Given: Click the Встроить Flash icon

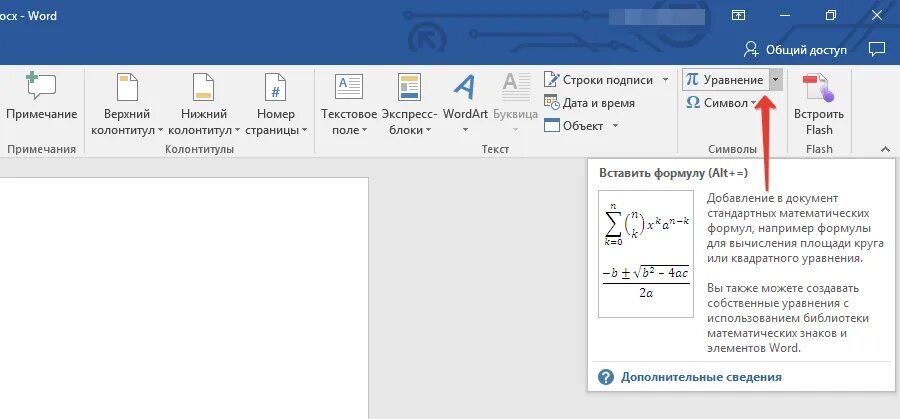Looking at the screenshot, I should coord(818,87).
